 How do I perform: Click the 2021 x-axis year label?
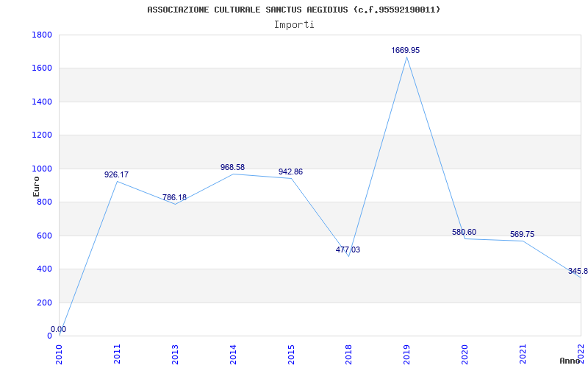[x=523, y=354]
